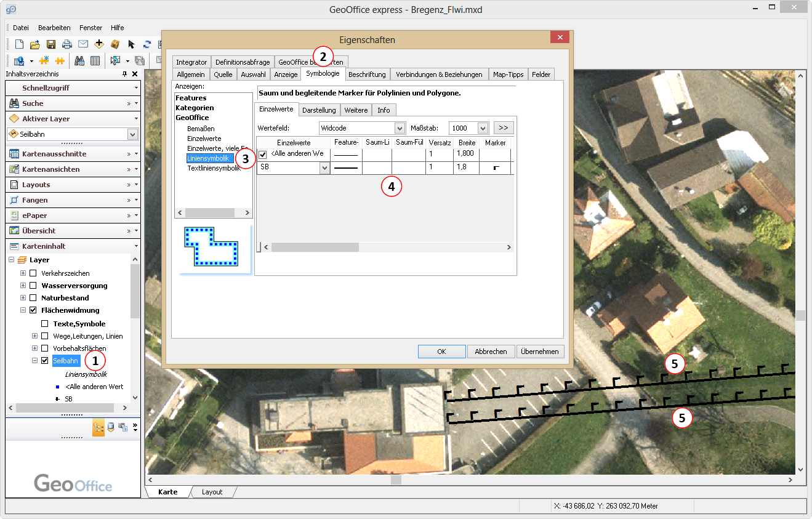This screenshot has height=519, width=812.
Task: Click the black line symbol swatch for SB
Action: (x=345, y=167)
